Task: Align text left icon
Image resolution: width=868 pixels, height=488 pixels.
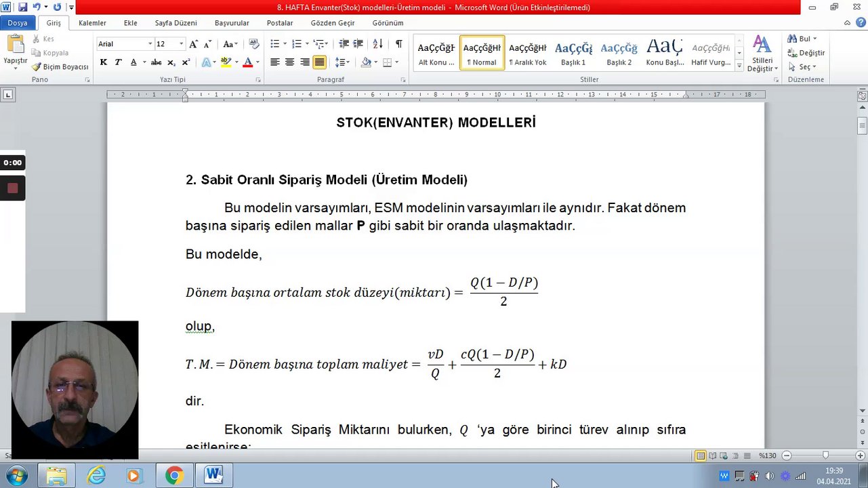Action: (x=274, y=62)
